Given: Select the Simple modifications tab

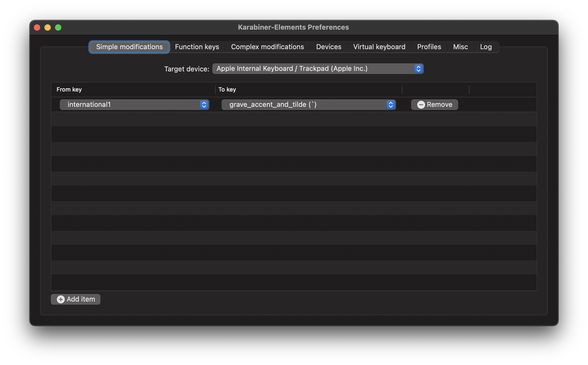Looking at the screenshot, I should click(x=129, y=47).
